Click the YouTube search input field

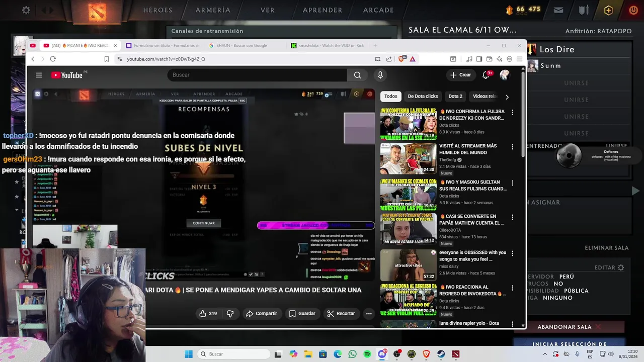(x=257, y=75)
